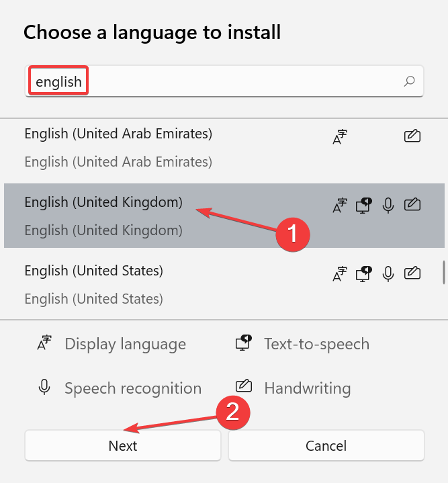Click display language icon for United Arab Emirates
The height and width of the screenshot is (483, 448).
pos(341,136)
